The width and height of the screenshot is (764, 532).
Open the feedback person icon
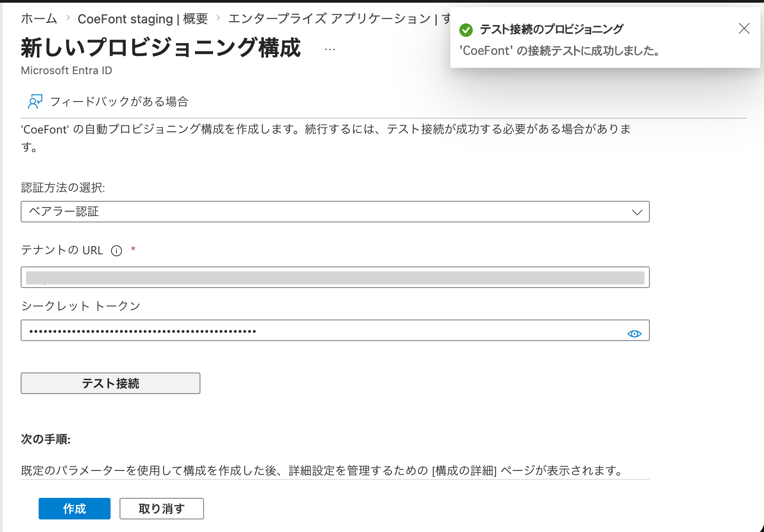click(35, 102)
